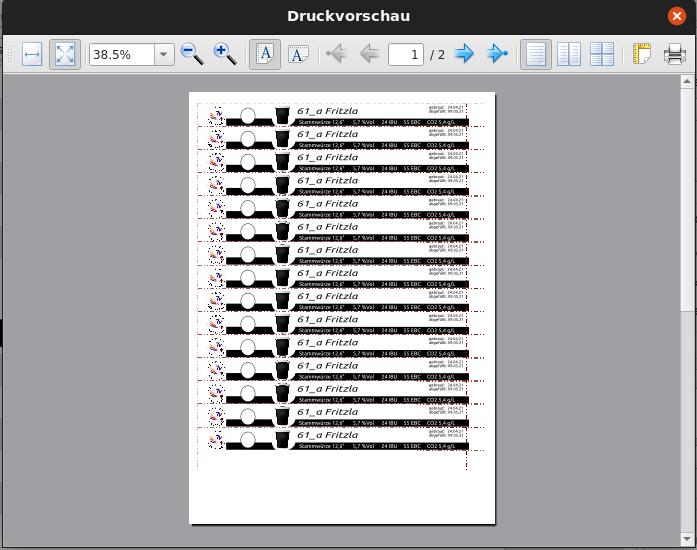This screenshot has width=697, height=550.
Task: Show single page view mode
Action: point(536,54)
